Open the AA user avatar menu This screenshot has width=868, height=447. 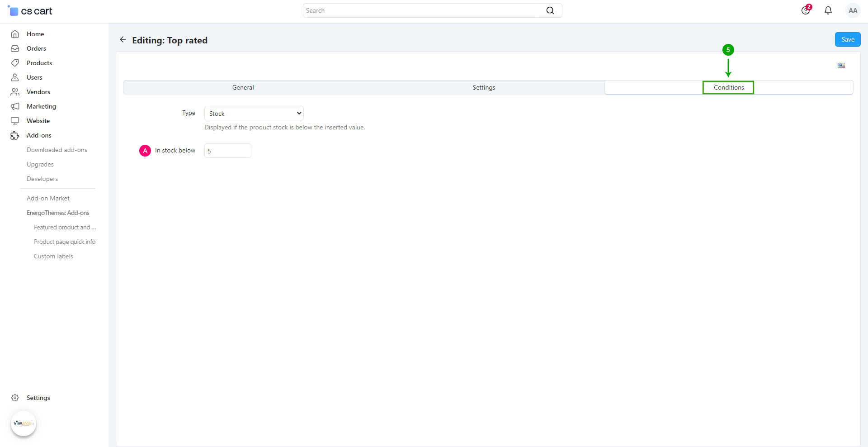[x=853, y=10]
